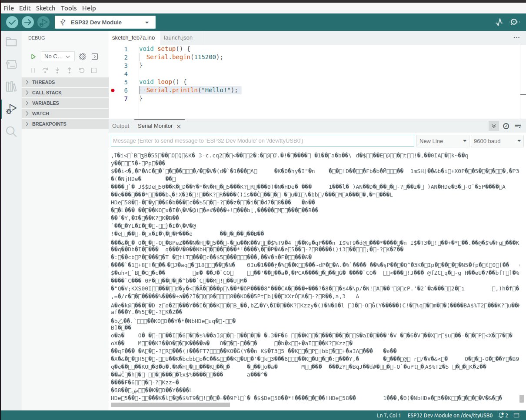This screenshot has height=420, width=526.
Task: Select the Debug sidebar icon
Action: pyautogui.click(x=11, y=109)
